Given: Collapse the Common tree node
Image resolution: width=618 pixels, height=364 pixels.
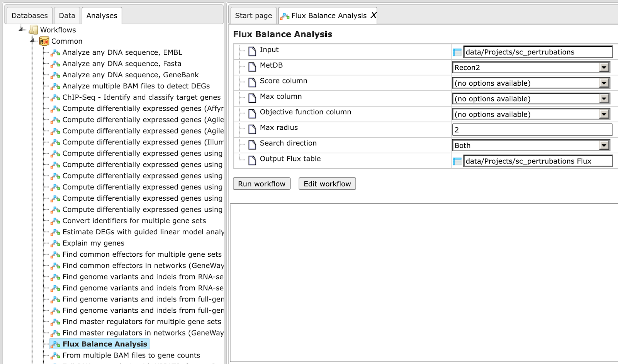Looking at the screenshot, I should pos(32,40).
